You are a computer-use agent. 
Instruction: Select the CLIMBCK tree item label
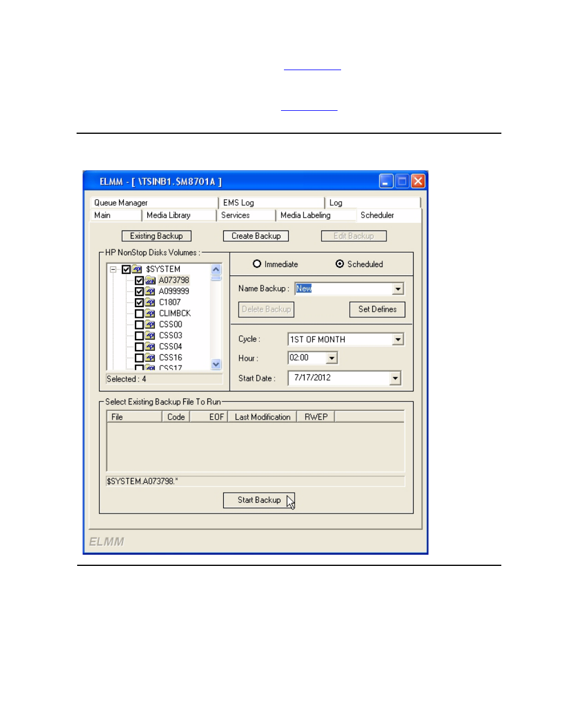(x=175, y=314)
